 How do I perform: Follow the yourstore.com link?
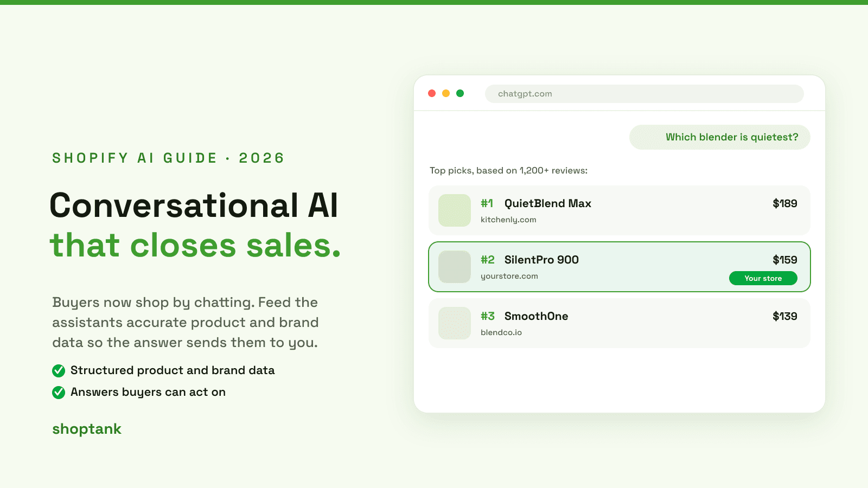(509, 276)
